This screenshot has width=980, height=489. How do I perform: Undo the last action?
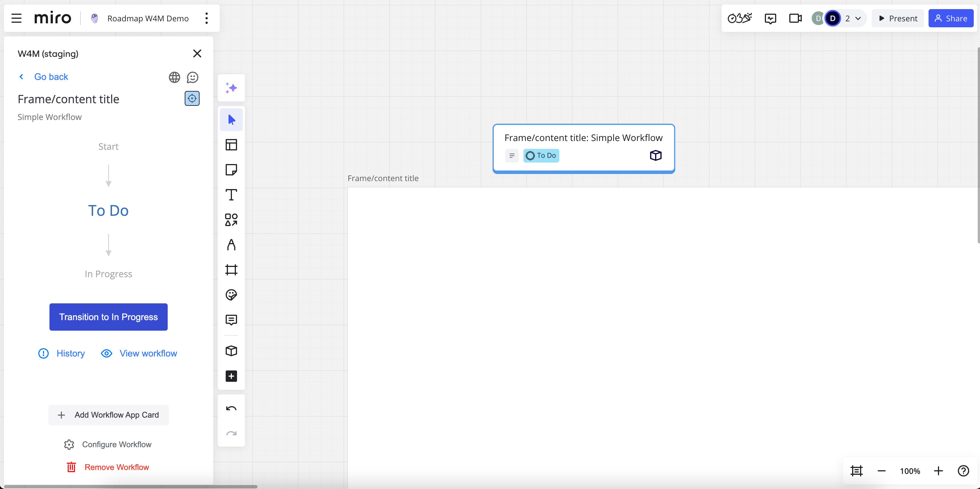(231, 408)
